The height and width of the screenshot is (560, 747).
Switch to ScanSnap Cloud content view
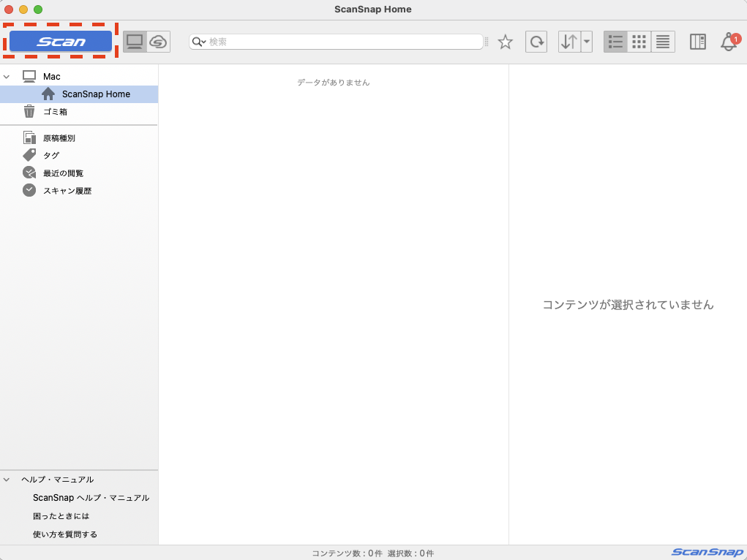[x=158, y=42]
